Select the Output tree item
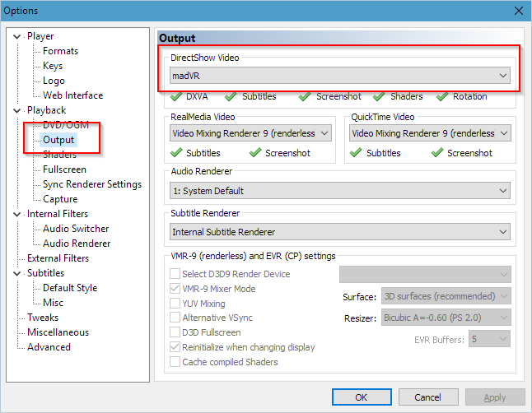This screenshot has height=413, width=532. coord(58,140)
